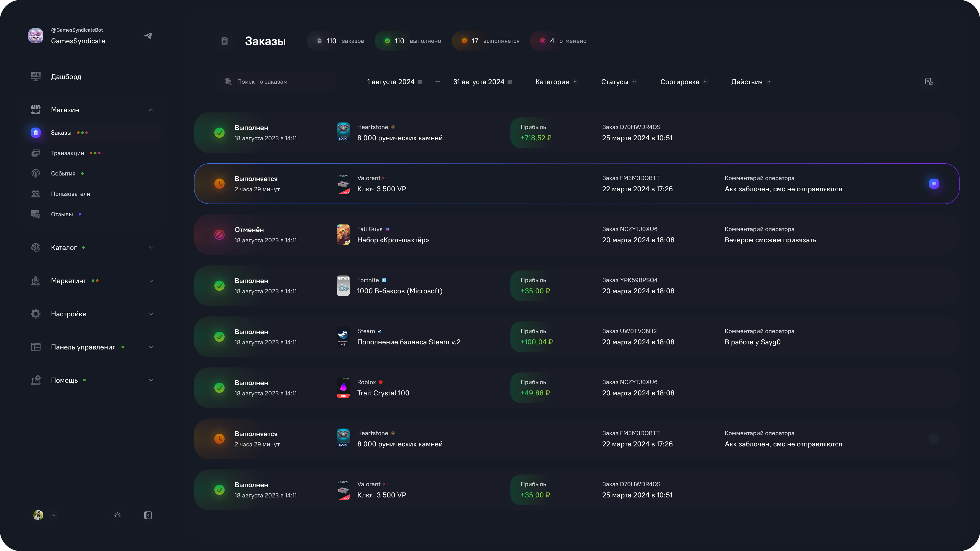Toggle the theme switcher at bottom left
Image resolution: width=980 pixels, height=551 pixels.
tap(117, 515)
